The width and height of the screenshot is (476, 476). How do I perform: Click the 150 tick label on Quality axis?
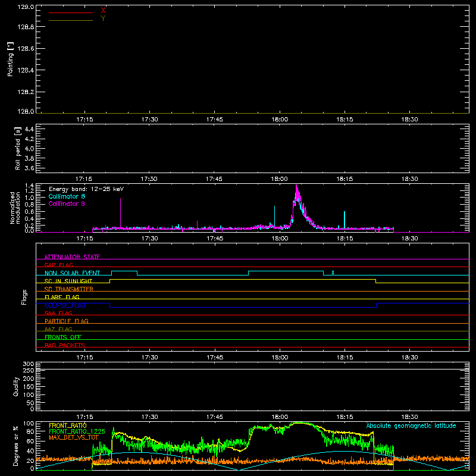(29, 387)
